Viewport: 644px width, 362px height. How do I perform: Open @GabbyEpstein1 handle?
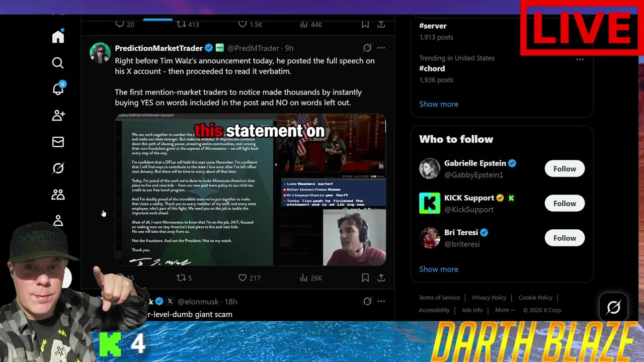(473, 174)
